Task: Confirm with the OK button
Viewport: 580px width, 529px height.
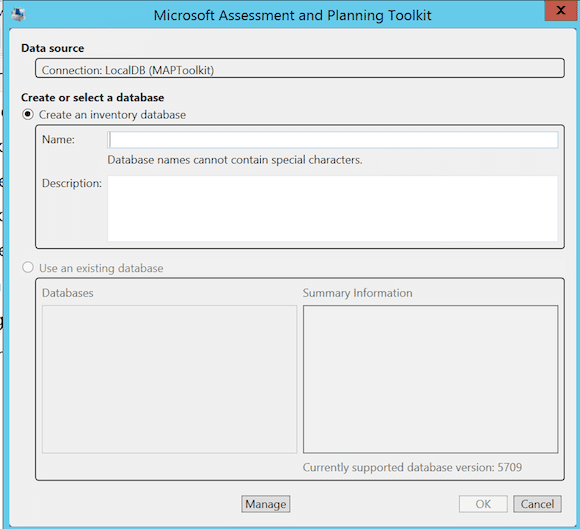Action: tap(483, 504)
